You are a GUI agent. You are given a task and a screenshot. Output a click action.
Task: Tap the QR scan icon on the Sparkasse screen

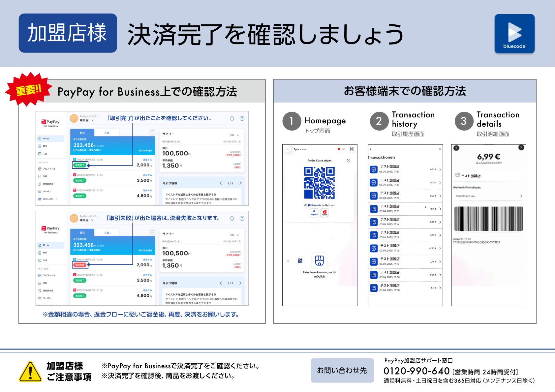click(x=352, y=149)
